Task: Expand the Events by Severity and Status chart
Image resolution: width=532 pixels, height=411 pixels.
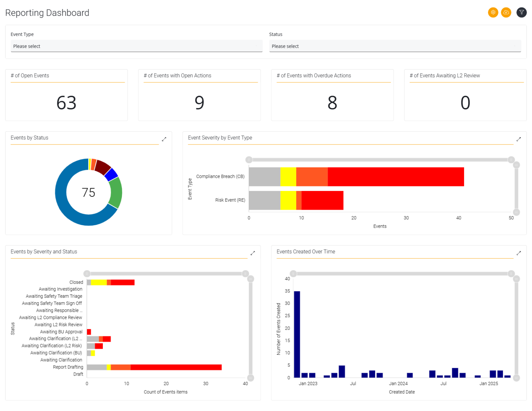Action: [252, 253]
